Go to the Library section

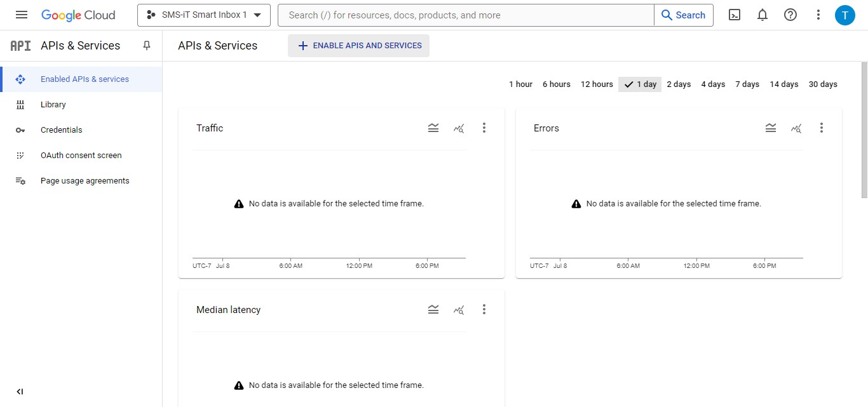[53, 104]
